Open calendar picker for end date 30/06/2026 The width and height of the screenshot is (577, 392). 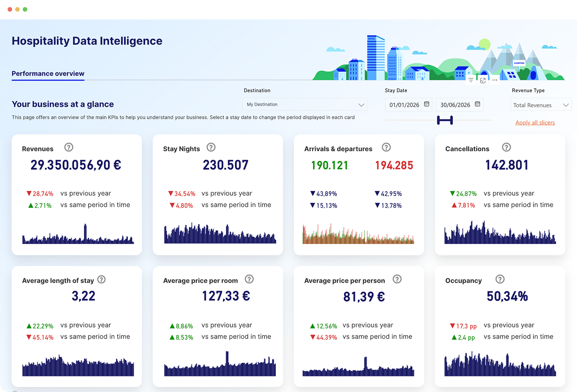[477, 104]
